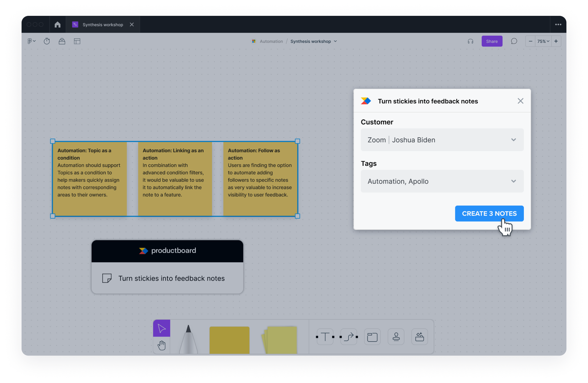Open the comments tool
The image size is (588, 383).
tap(514, 41)
